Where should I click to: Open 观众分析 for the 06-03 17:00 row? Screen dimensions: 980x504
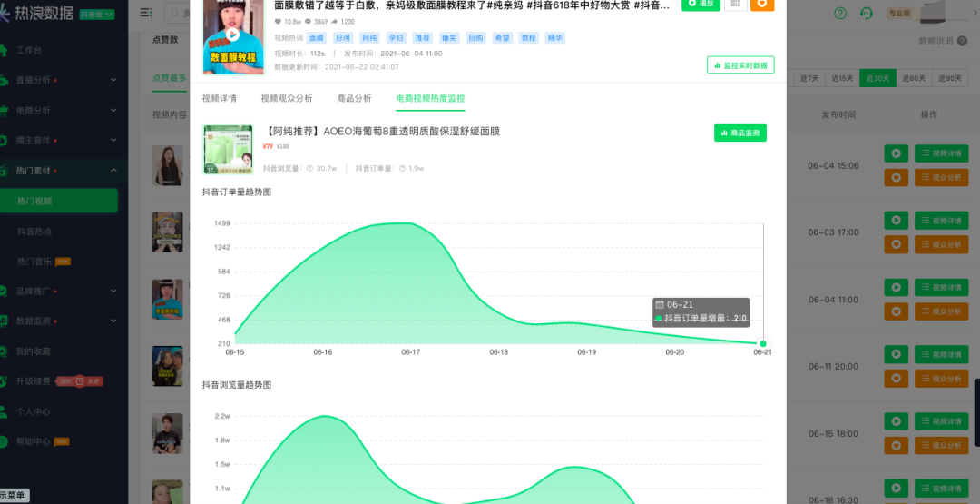click(941, 244)
